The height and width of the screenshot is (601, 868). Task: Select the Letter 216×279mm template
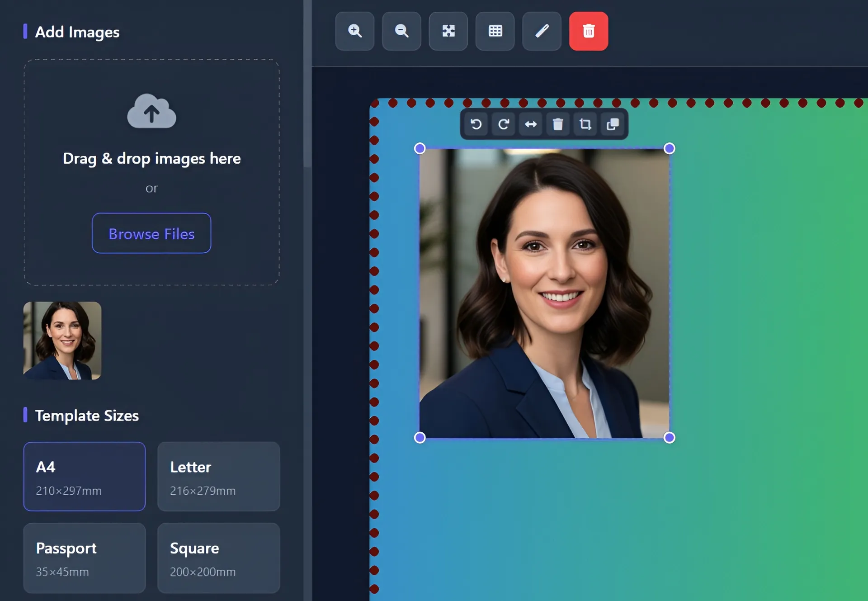tap(218, 477)
